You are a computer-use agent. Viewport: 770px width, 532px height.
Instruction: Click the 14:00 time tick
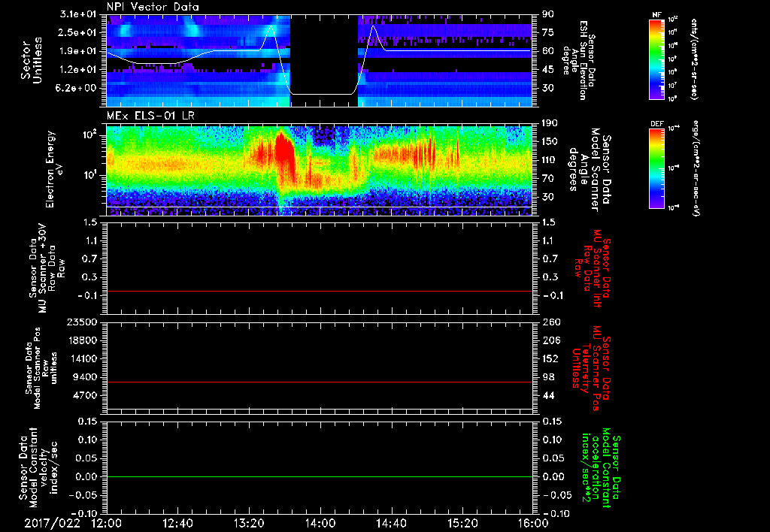tap(320, 523)
